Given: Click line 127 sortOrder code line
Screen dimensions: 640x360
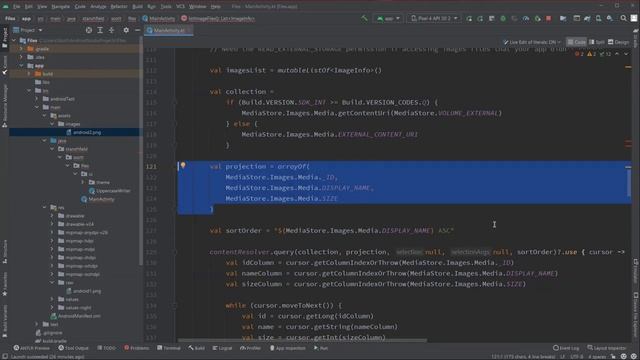Looking at the screenshot, I should (331, 231).
